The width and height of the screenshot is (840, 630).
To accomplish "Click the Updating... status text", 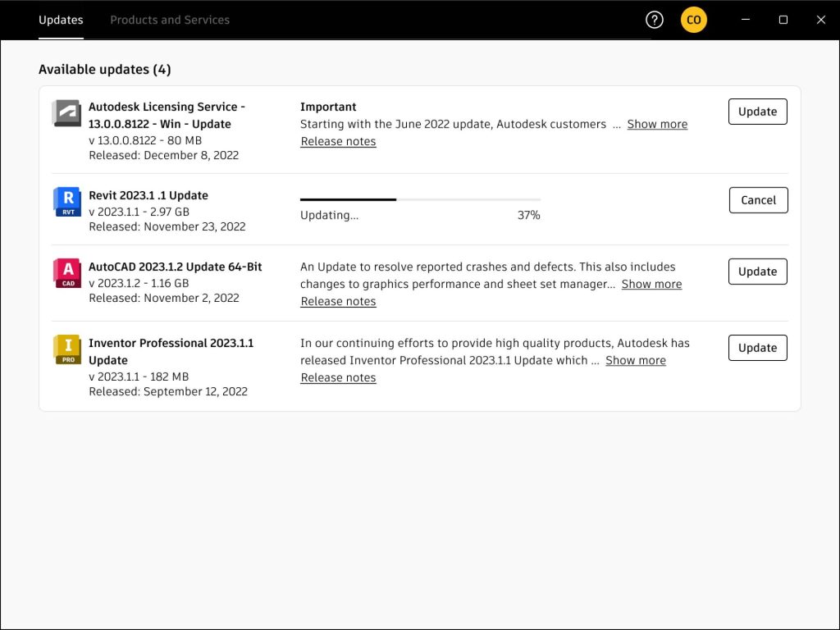I will coord(329,216).
